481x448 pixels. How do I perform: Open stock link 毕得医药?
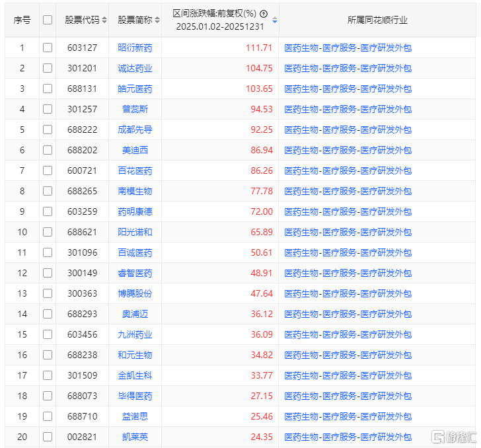pyautogui.click(x=135, y=396)
